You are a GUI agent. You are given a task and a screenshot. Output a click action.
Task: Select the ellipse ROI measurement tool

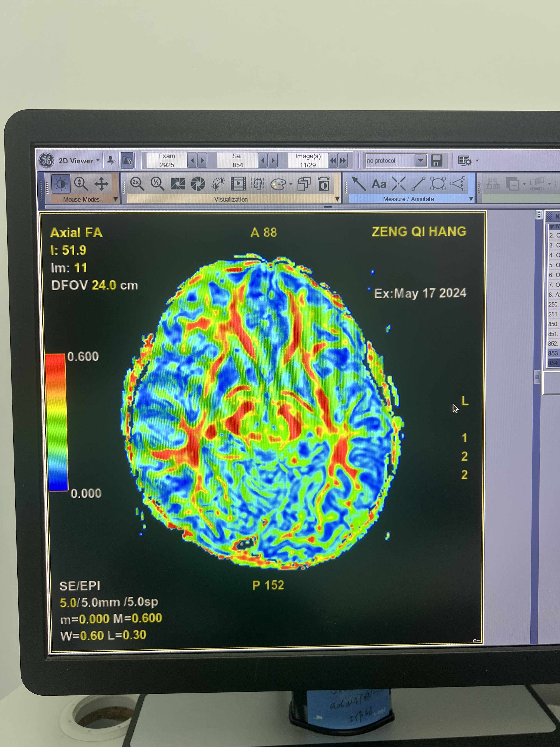pyautogui.click(x=438, y=184)
